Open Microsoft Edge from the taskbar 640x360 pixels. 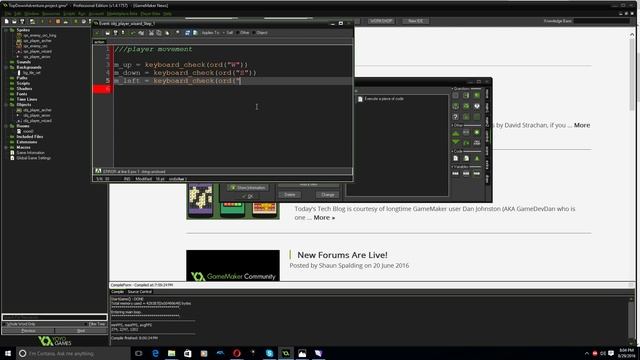(x=155, y=353)
